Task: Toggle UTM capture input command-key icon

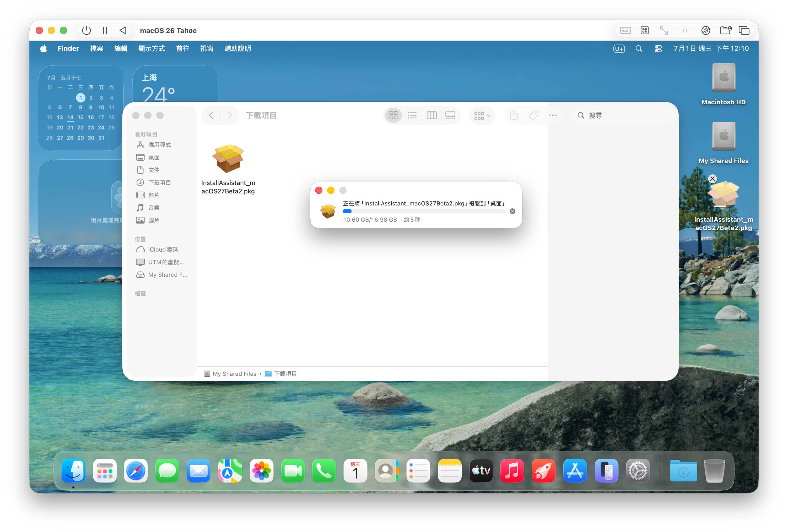Action: (644, 30)
